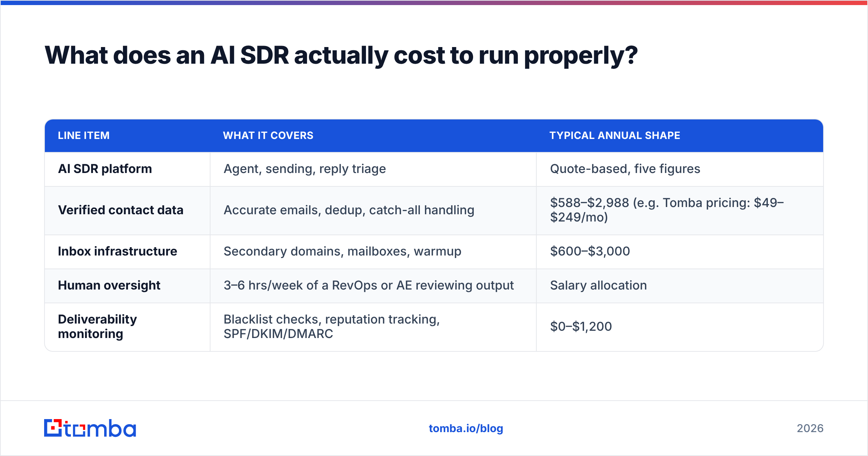Image resolution: width=868 pixels, height=456 pixels.
Task: Select the title 'What does an AI SDR actually cost'
Action: point(341,55)
